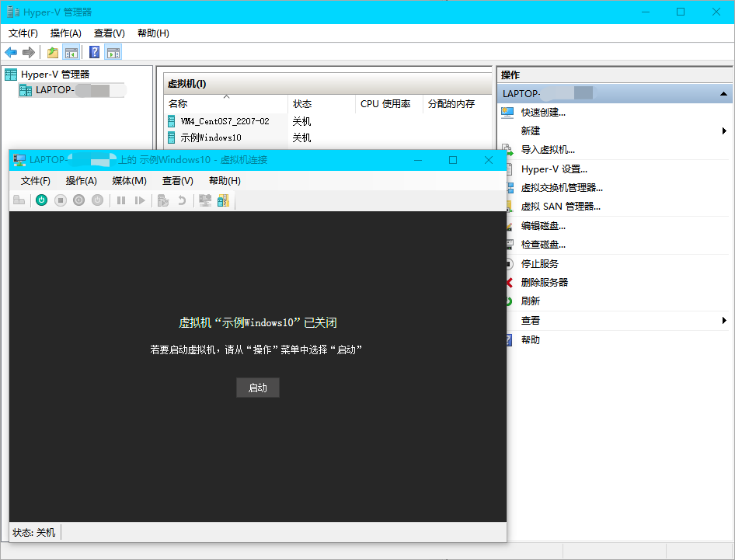
Task: Click the Checkpoint toolbar icon
Action: coord(162,200)
